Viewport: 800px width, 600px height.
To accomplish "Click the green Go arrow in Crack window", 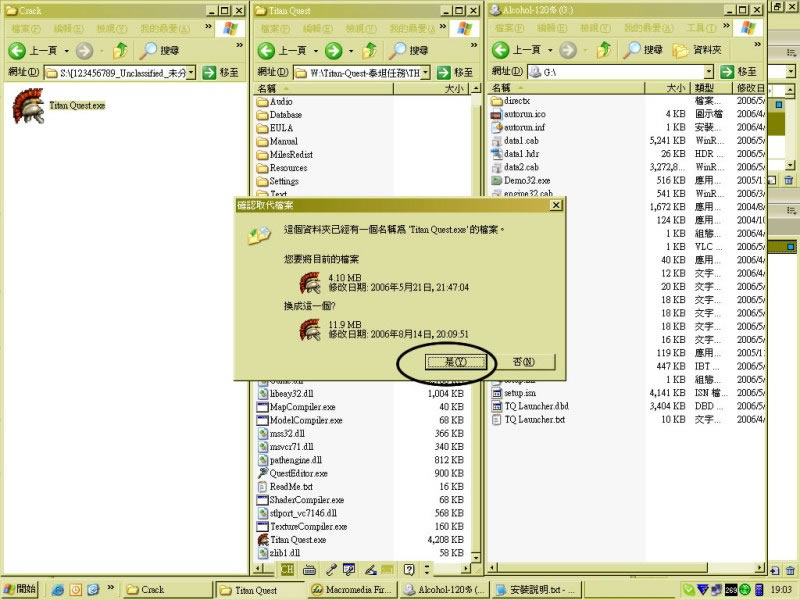I will (209, 72).
